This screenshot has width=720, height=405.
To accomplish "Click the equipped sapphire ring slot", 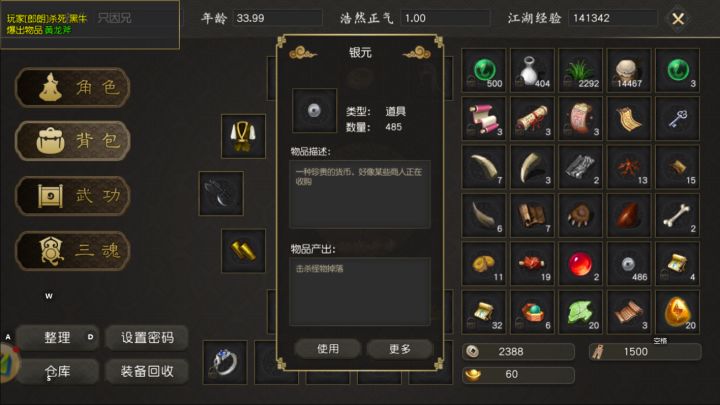I will coord(225,362).
